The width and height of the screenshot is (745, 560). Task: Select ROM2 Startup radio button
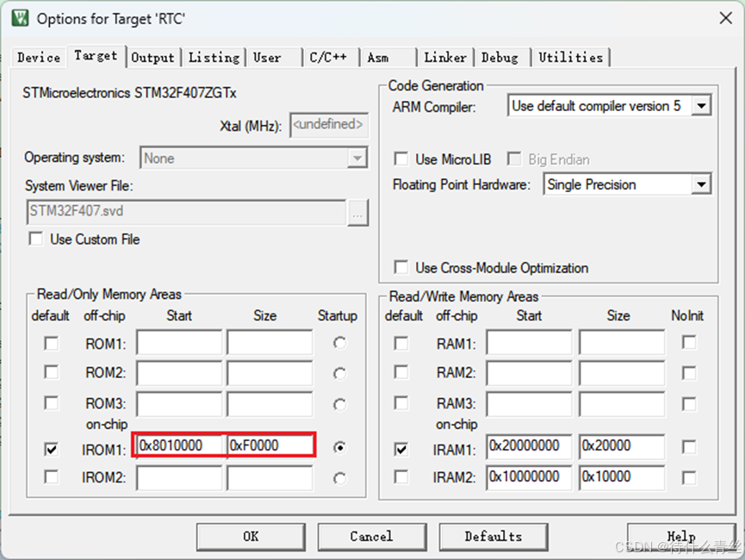coord(339,374)
